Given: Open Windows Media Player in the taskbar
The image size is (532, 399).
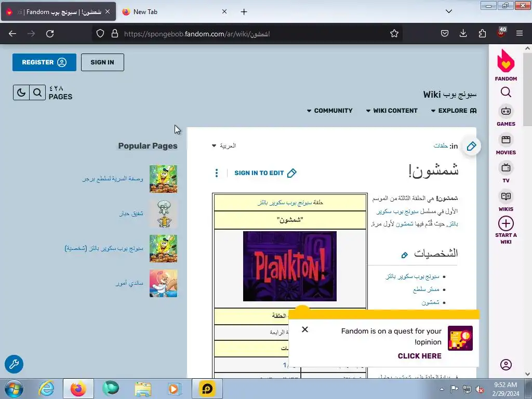Looking at the screenshot, I should (174, 389).
